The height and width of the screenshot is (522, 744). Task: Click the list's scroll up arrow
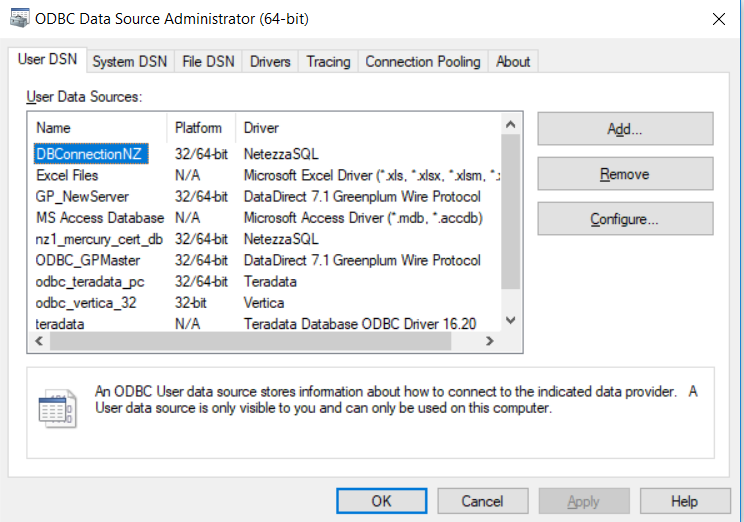point(511,124)
